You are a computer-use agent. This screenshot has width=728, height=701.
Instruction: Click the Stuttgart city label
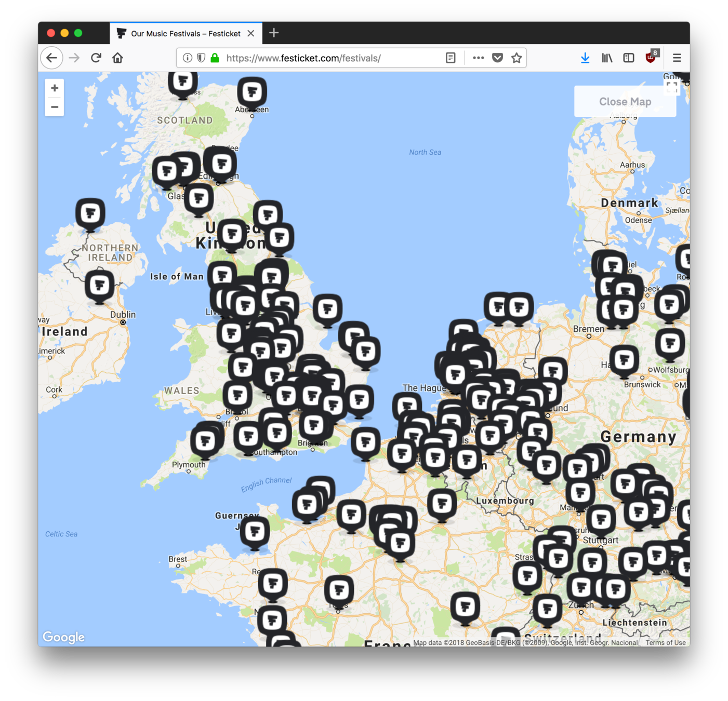[x=601, y=540]
